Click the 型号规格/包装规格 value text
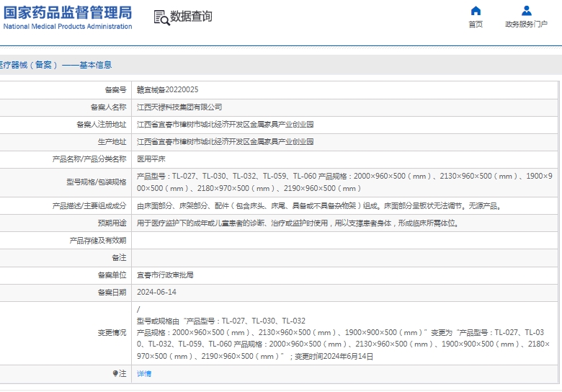 click(344, 182)
